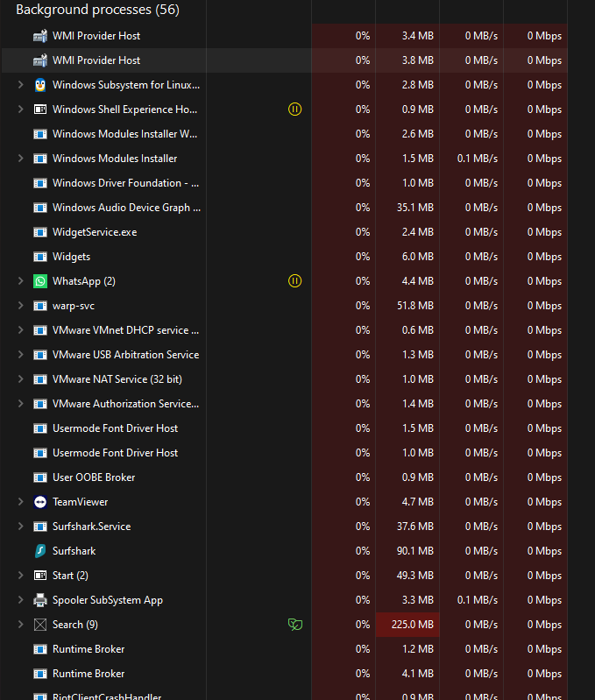Click the suspended status icon for WhatsApp
This screenshot has width=595, height=700.
pyautogui.click(x=294, y=281)
